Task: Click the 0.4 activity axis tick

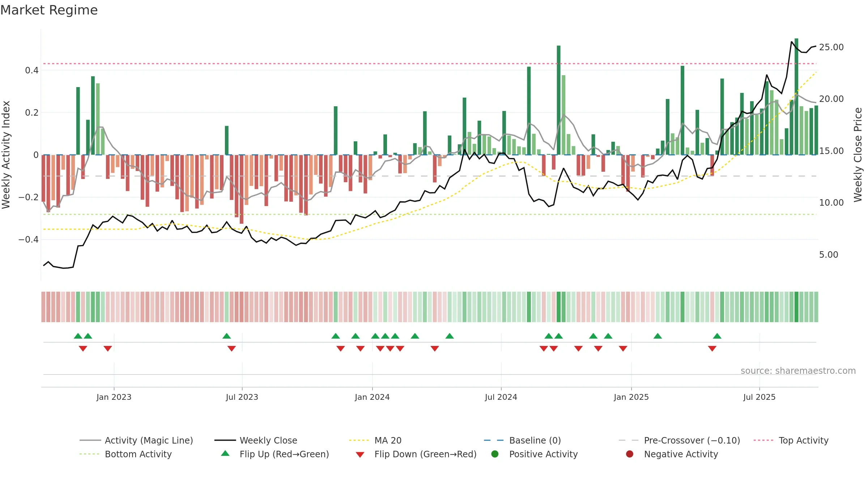Action: 32,70
